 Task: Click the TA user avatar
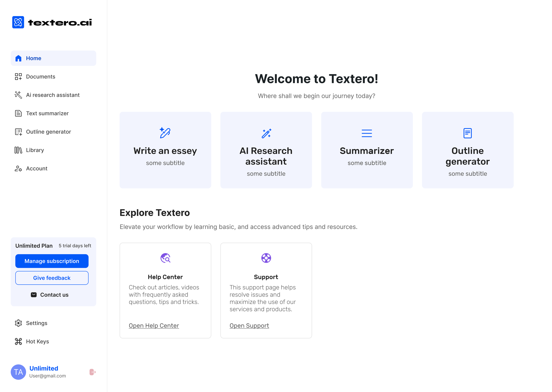(18, 372)
